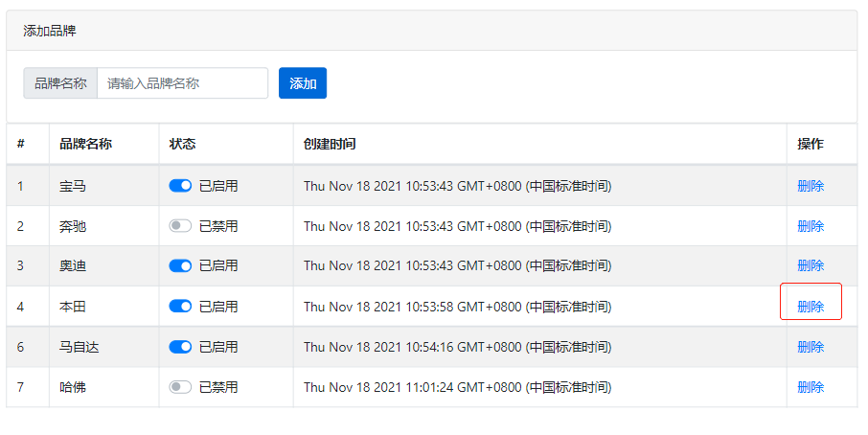Click the 状态 column header
868x435 pixels.
click(x=183, y=144)
